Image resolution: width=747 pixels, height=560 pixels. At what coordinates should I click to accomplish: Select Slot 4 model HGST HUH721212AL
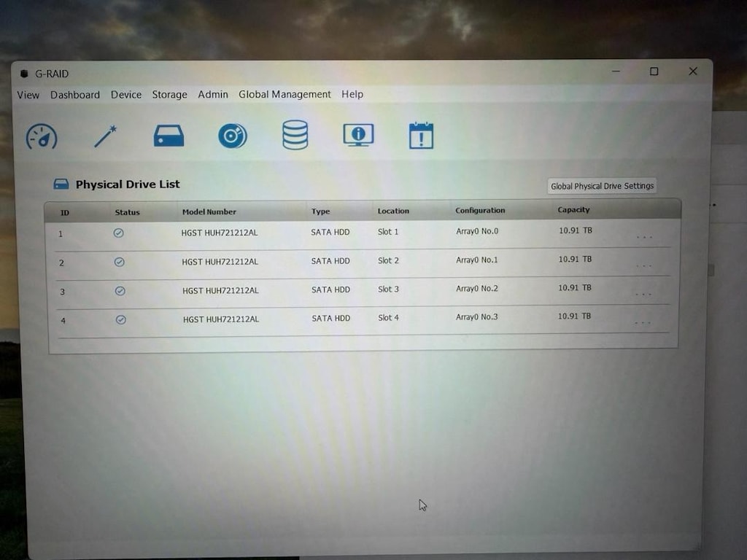pos(221,319)
